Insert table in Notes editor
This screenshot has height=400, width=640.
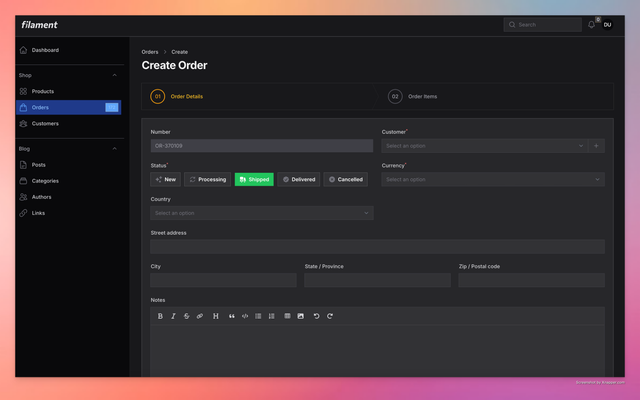(x=287, y=316)
